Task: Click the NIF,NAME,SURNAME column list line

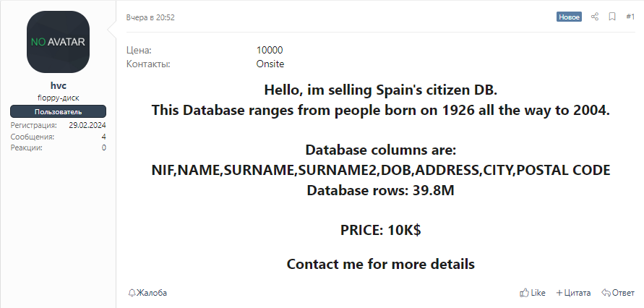Action: click(381, 170)
